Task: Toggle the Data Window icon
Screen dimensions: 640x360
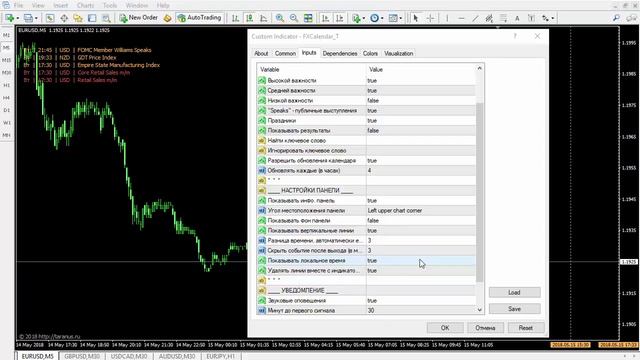Action: point(64,18)
